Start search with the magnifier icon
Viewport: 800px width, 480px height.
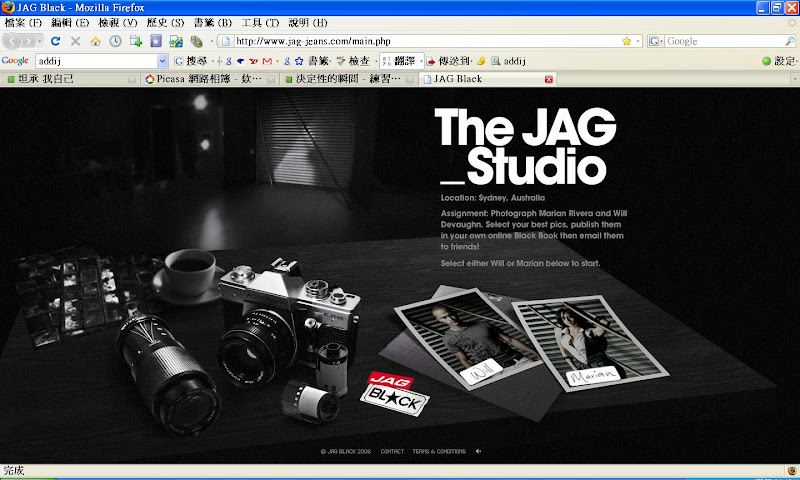[x=789, y=41]
